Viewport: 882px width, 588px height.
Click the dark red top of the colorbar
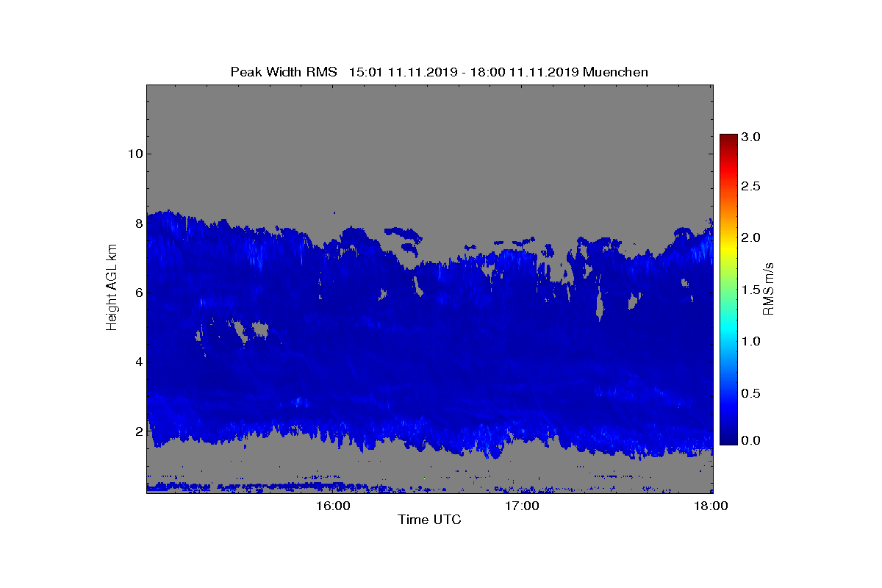click(728, 139)
